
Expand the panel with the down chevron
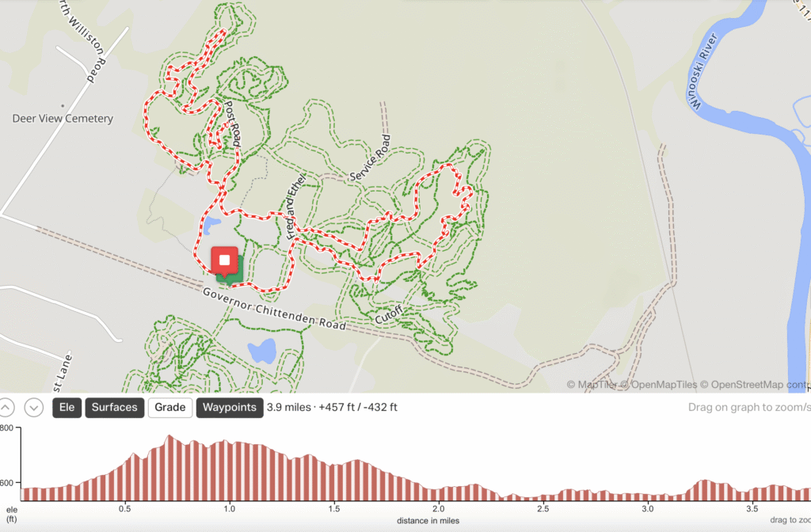tap(33, 408)
